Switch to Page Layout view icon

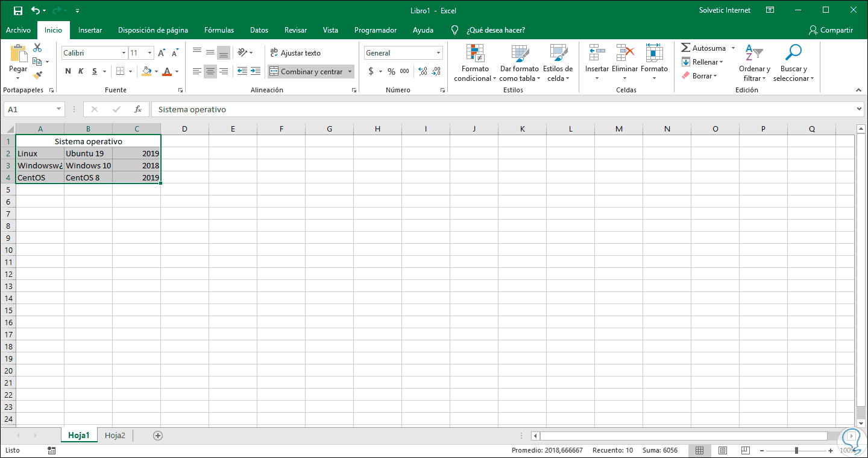[x=723, y=450]
